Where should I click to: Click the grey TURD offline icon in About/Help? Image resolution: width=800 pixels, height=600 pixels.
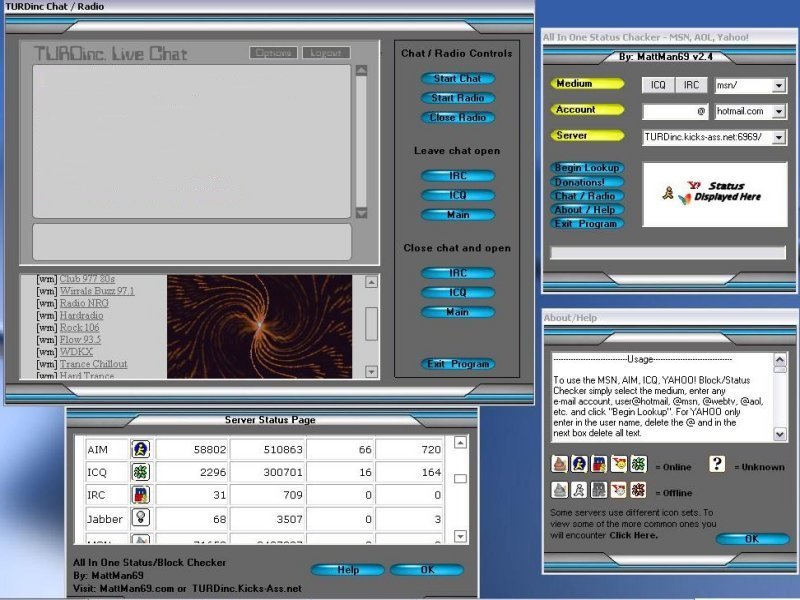coord(560,490)
